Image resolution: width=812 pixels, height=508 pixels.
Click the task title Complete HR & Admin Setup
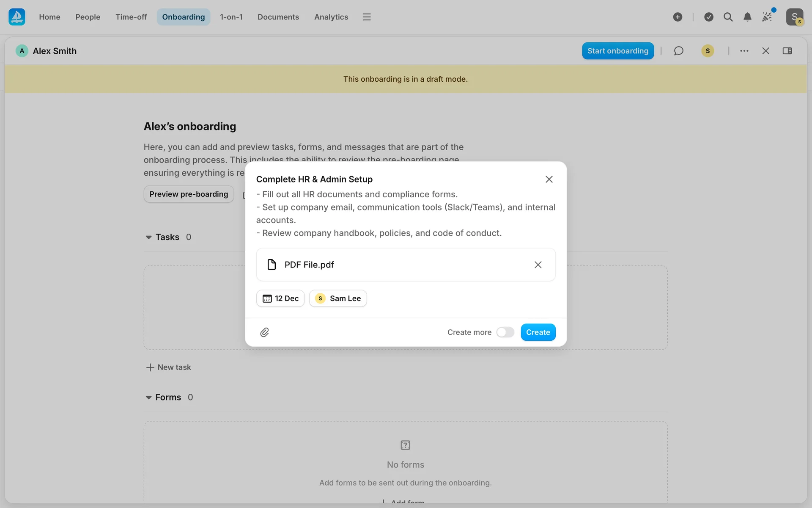pyautogui.click(x=314, y=179)
